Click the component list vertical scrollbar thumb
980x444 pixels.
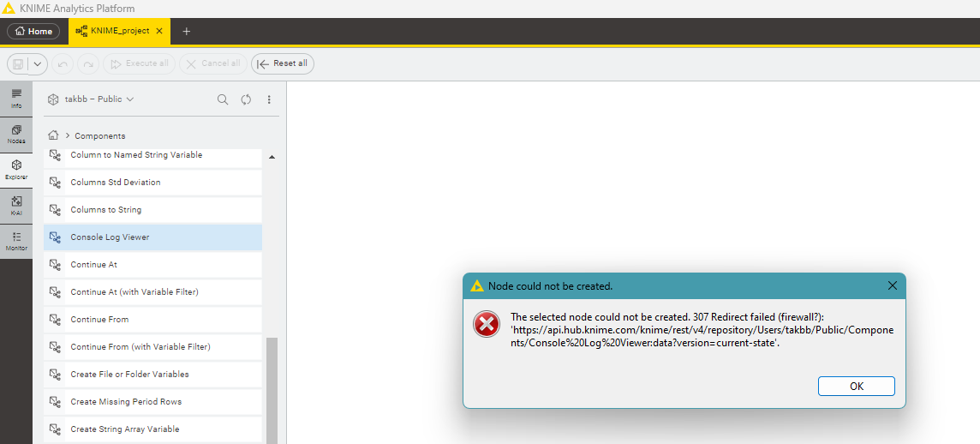(272, 390)
